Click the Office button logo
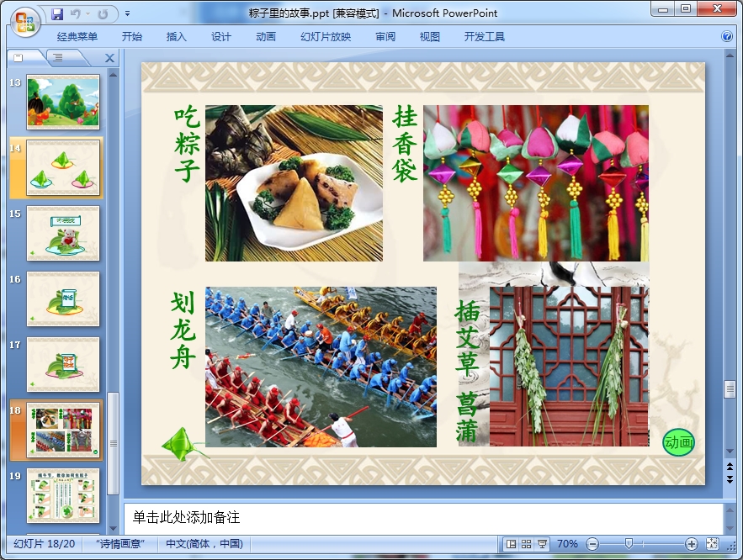The image size is (743, 560). point(24,21)
